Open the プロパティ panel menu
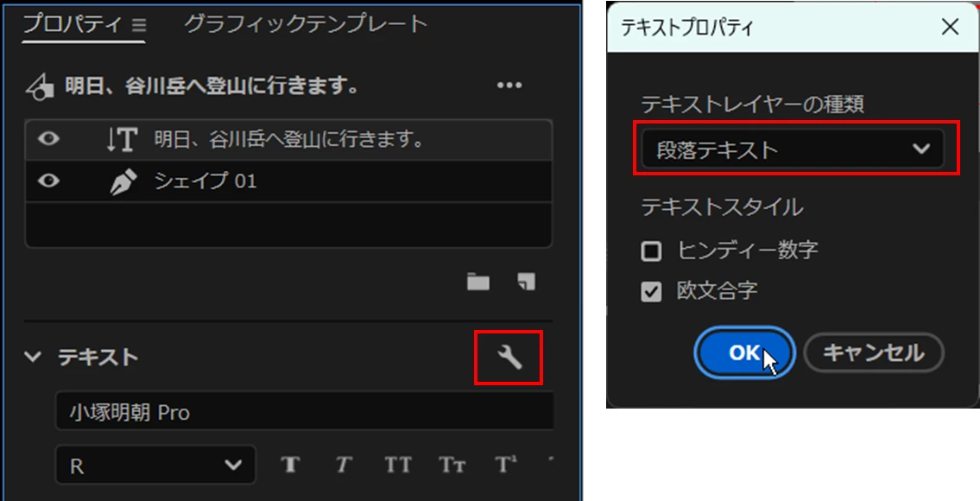 coord(139,25)
